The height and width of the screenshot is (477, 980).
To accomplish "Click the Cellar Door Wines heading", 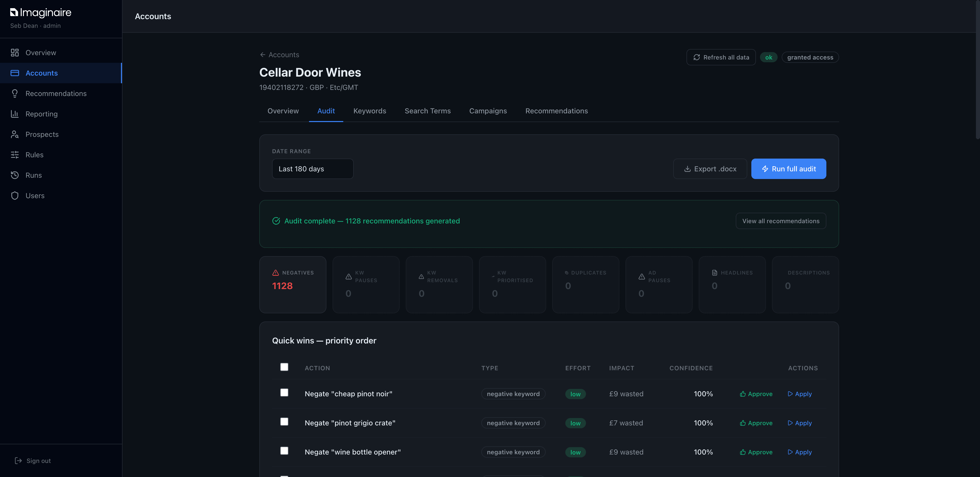I will click(x=310, y=73).
